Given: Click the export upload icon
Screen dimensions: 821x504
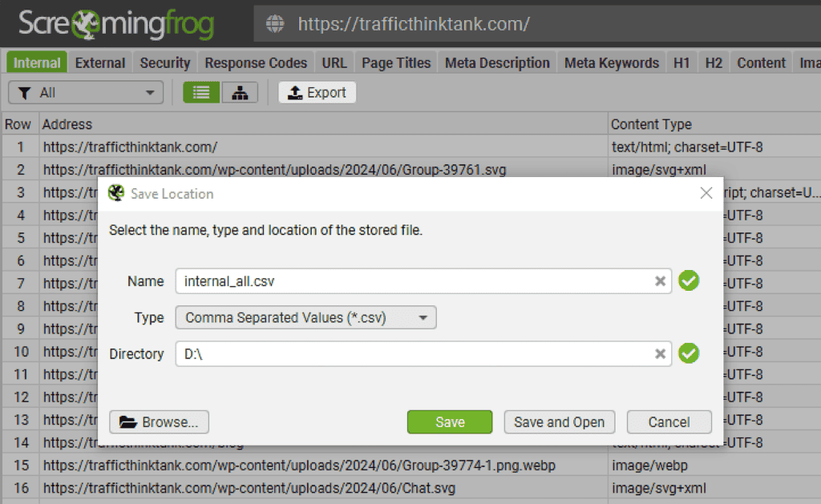Looking at the screenshot, I should (296, 92).
